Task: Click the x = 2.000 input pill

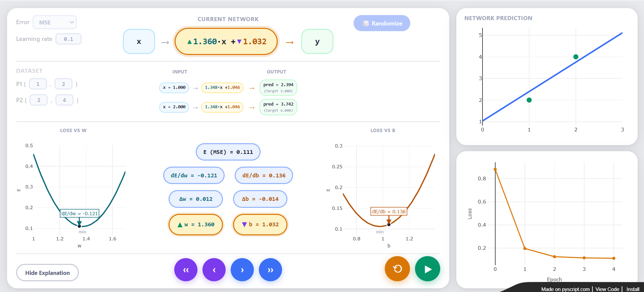Action: tap(174, 107)
